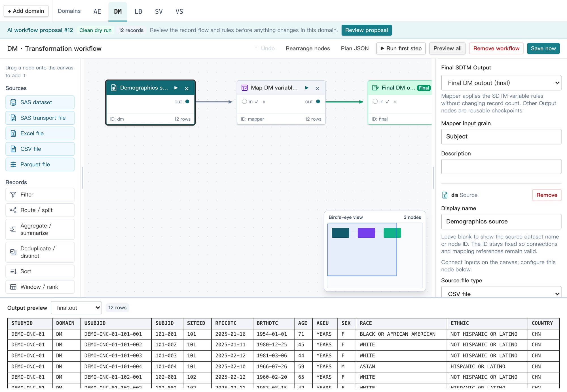Click the teal node in Bird's-eye view
The width and height of the screenshot is (567, 392).
coord(340,233)
